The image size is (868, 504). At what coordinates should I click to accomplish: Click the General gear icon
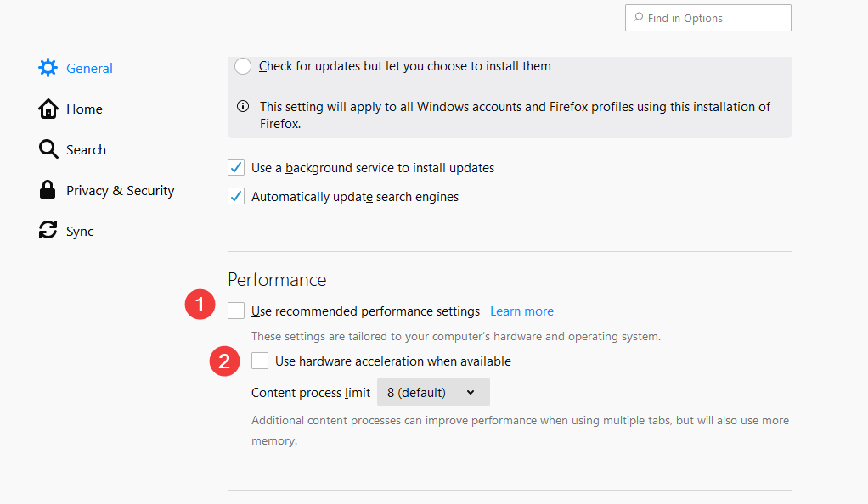48,68
